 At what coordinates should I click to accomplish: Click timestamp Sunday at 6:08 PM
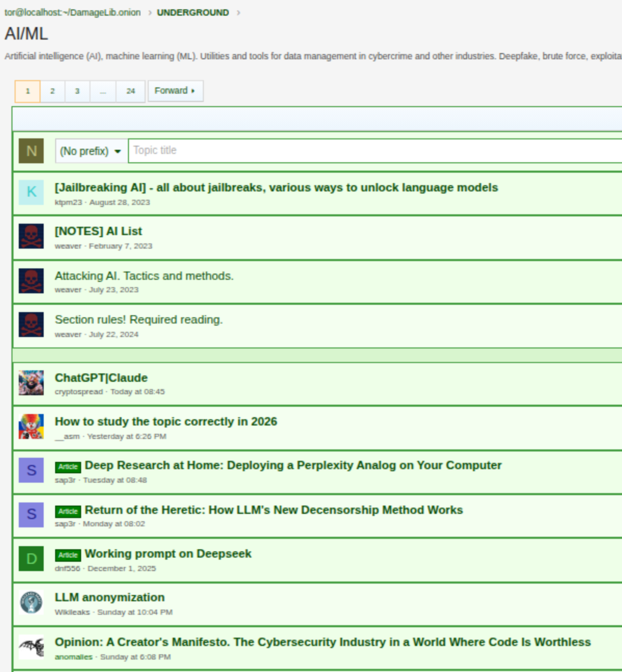(x=135, y=657)
